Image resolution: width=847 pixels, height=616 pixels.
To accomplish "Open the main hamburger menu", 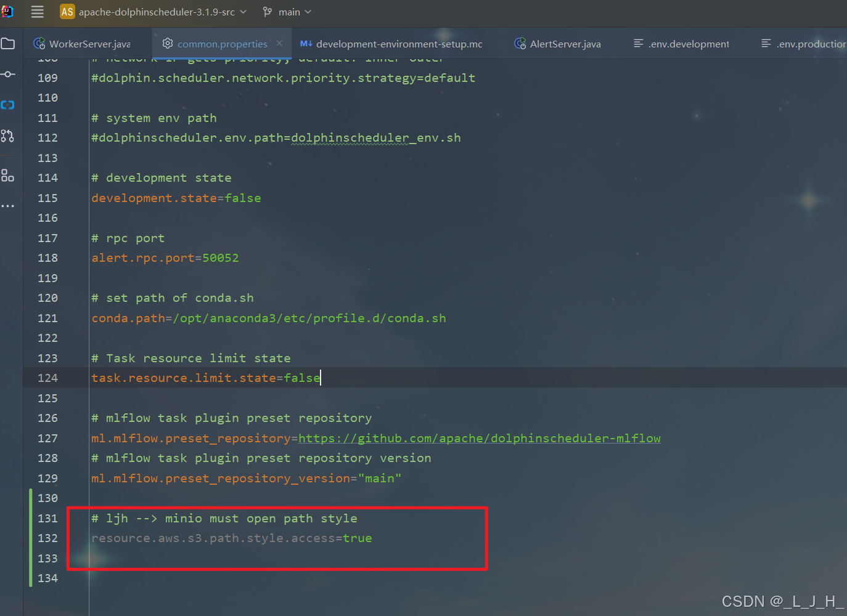I will click(x=38, y=12).
